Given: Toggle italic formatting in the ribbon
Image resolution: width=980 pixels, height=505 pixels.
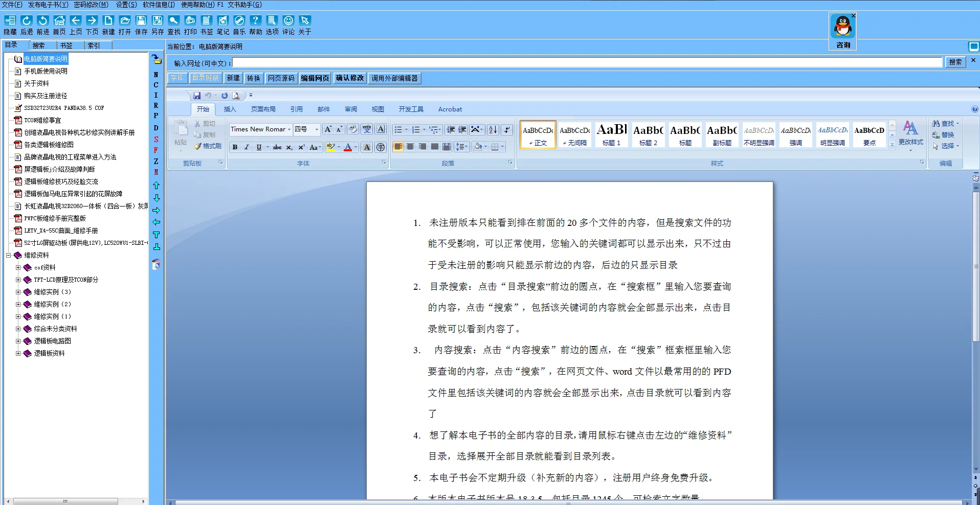Looking at the screenshot, I should (247, 147).
